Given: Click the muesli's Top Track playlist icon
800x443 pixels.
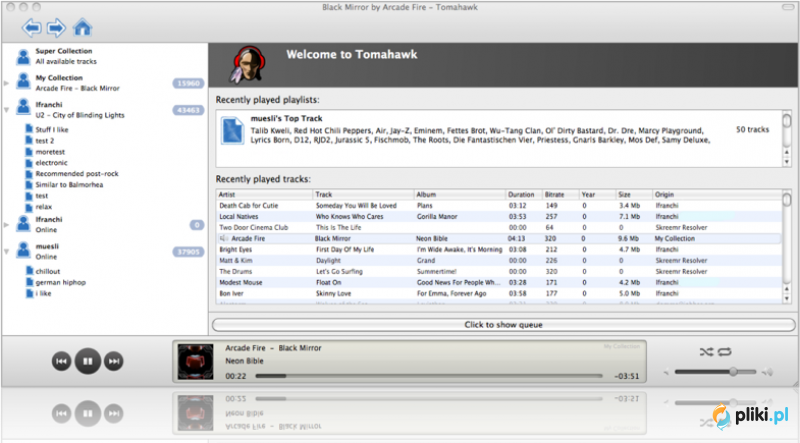Looking at the screenshot, I should point(232,131).
